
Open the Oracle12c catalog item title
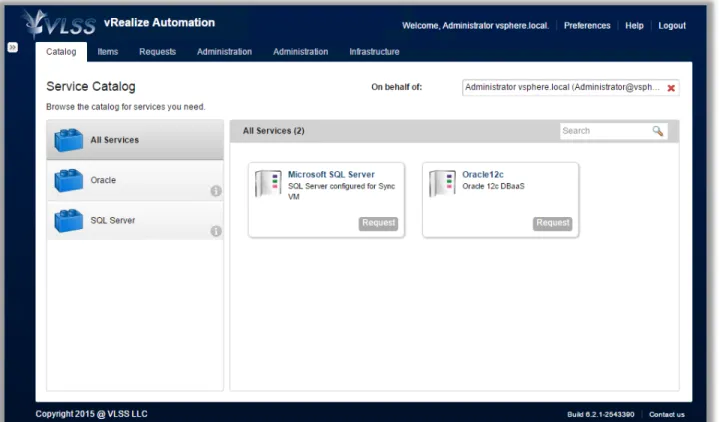pyautogui.click(x=483, y=174)
